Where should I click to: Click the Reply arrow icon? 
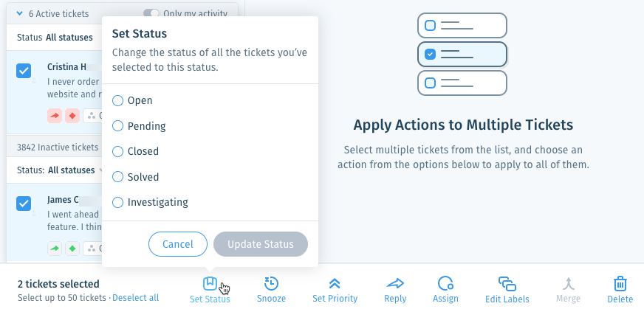coord(395,283)
